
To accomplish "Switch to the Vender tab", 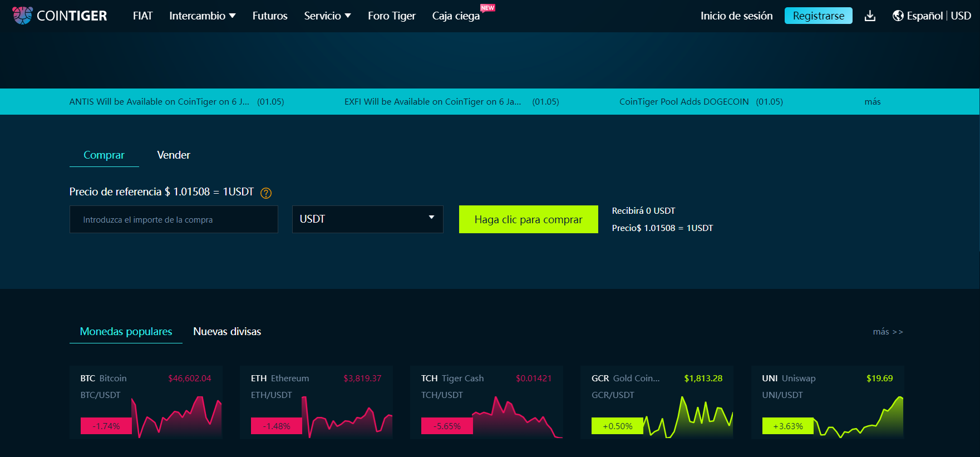I will (x=174, y=155).
